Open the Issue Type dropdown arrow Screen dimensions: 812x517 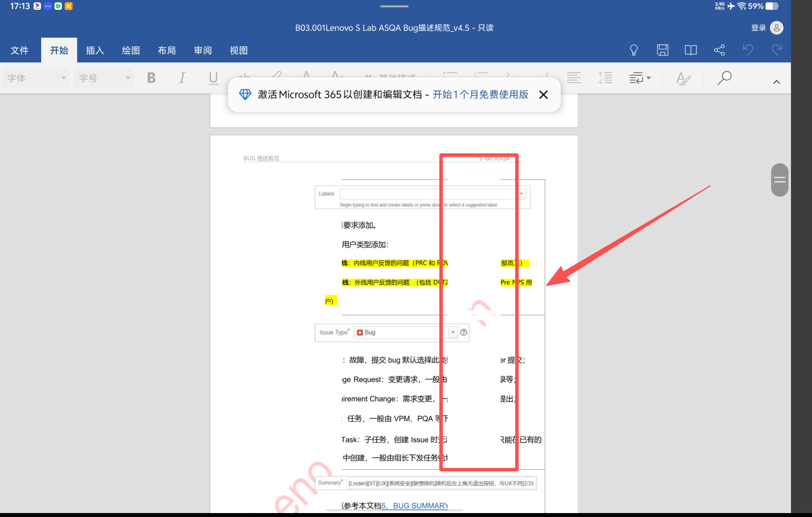(x=453, y=333)
